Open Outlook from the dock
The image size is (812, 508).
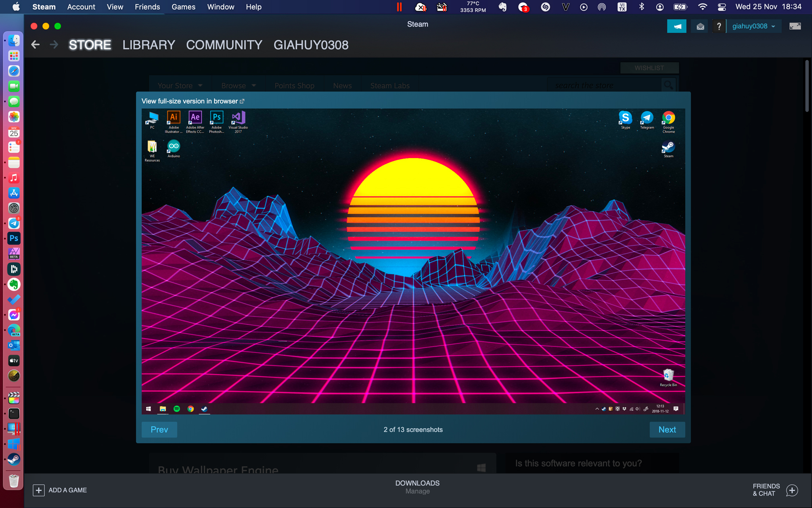tap(14, 345)
